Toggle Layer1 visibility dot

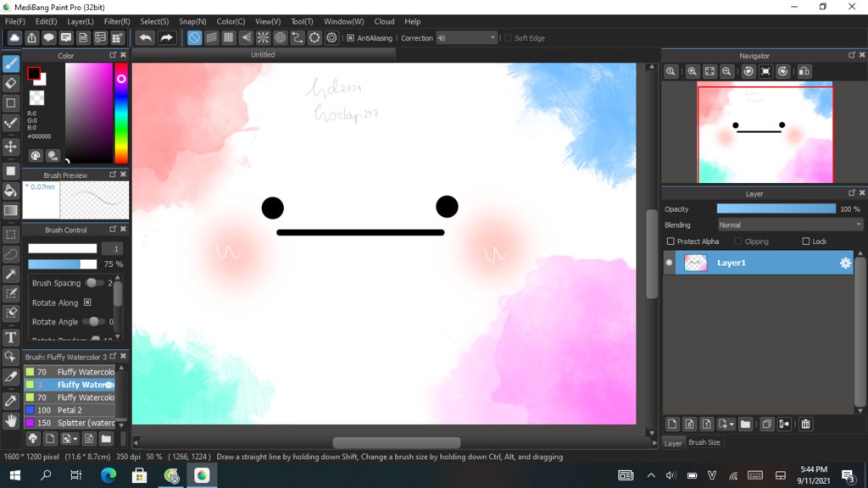670,263
